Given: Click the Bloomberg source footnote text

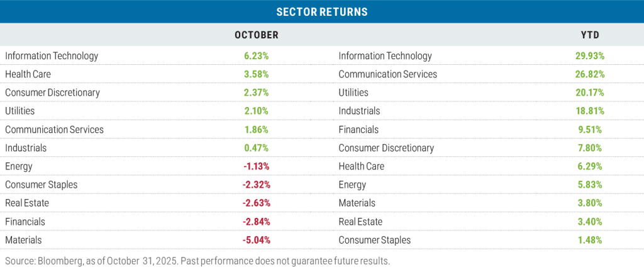Looking at the screenshot, I should coord(197,261).
